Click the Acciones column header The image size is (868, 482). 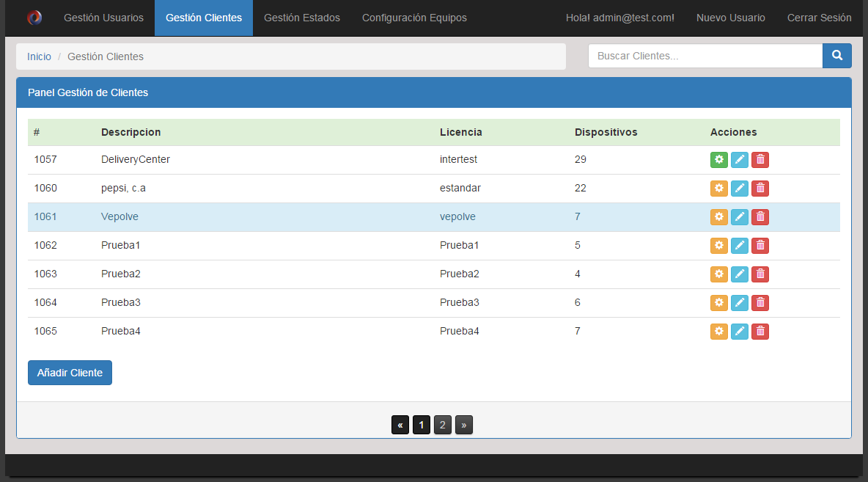click(734, 132)
